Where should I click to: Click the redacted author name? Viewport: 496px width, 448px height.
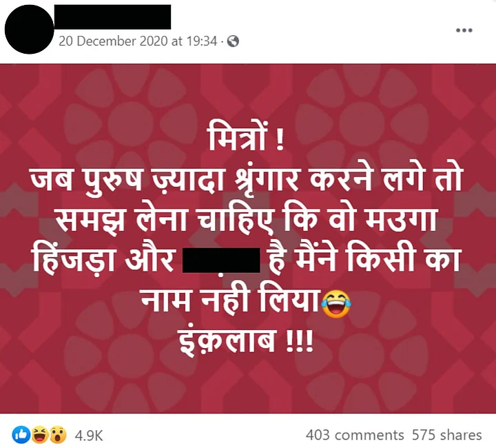pyautogui.click(x=112, y=17)
